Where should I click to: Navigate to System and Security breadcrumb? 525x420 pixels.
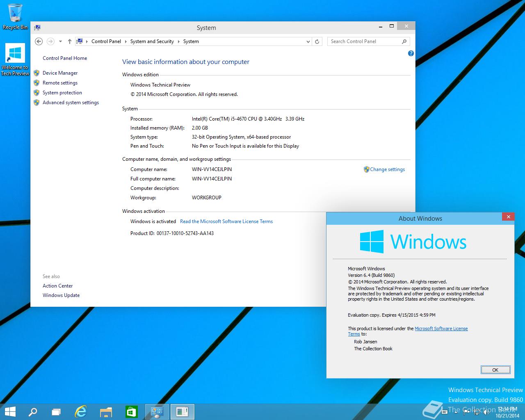(152, 41)
